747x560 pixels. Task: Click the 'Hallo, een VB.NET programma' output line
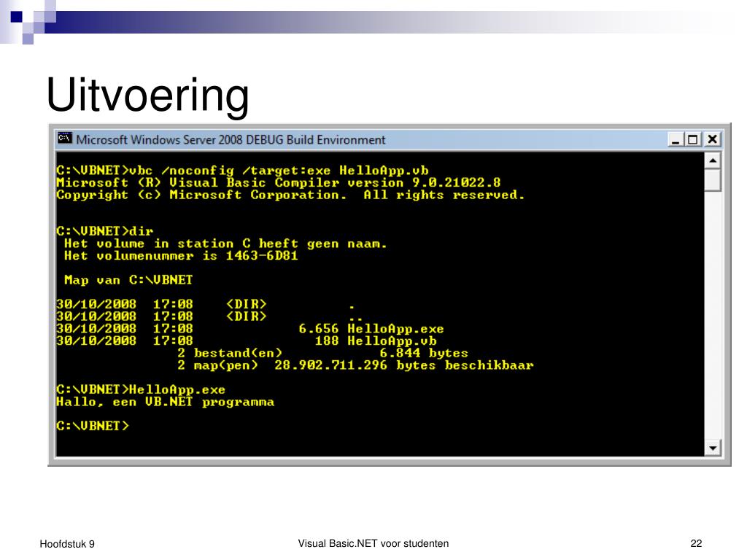pos(166,402)
